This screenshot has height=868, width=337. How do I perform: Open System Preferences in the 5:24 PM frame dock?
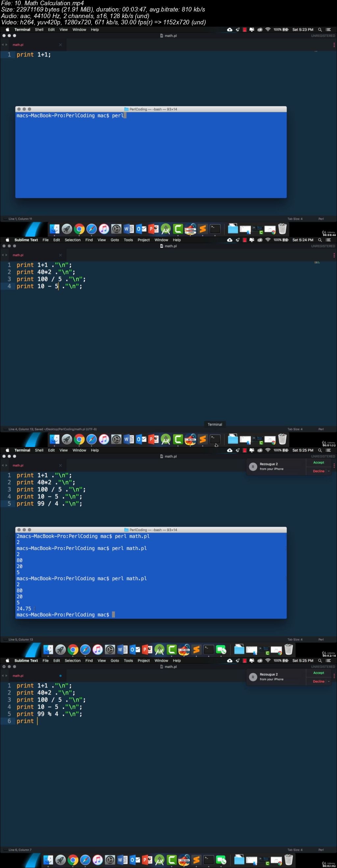[x=116, y=439]
